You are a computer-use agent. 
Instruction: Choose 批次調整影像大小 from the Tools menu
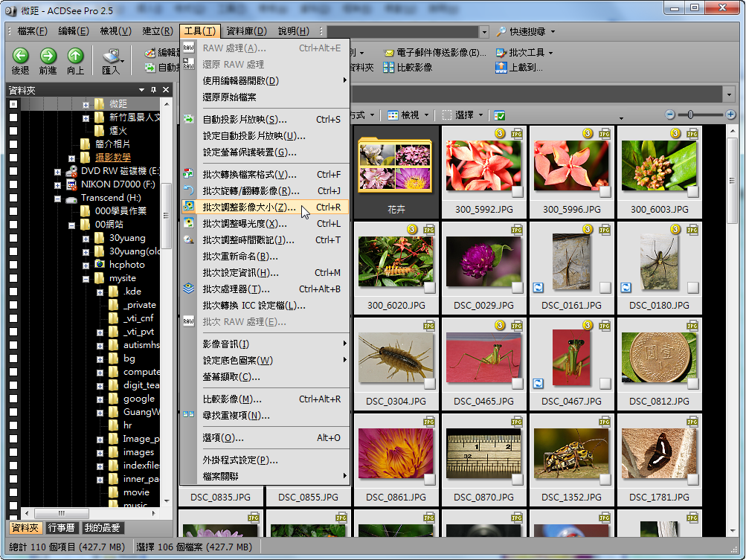tap(248, 207)
